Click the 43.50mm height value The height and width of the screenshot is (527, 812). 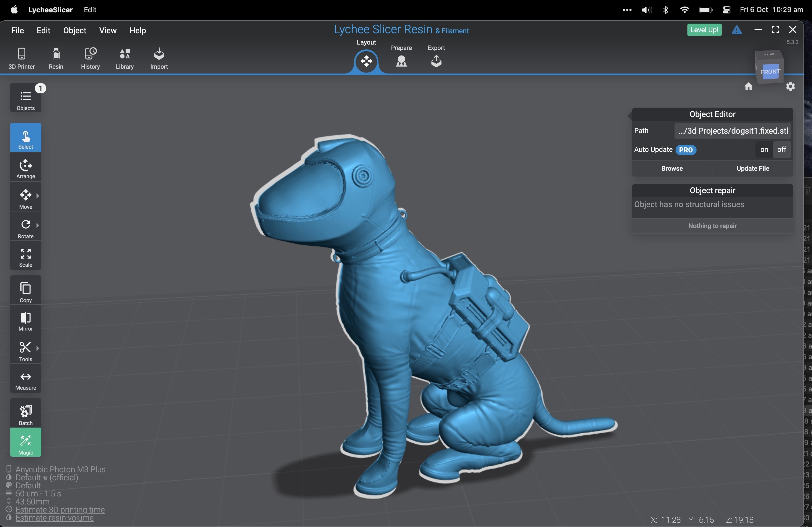coord(32,502)
